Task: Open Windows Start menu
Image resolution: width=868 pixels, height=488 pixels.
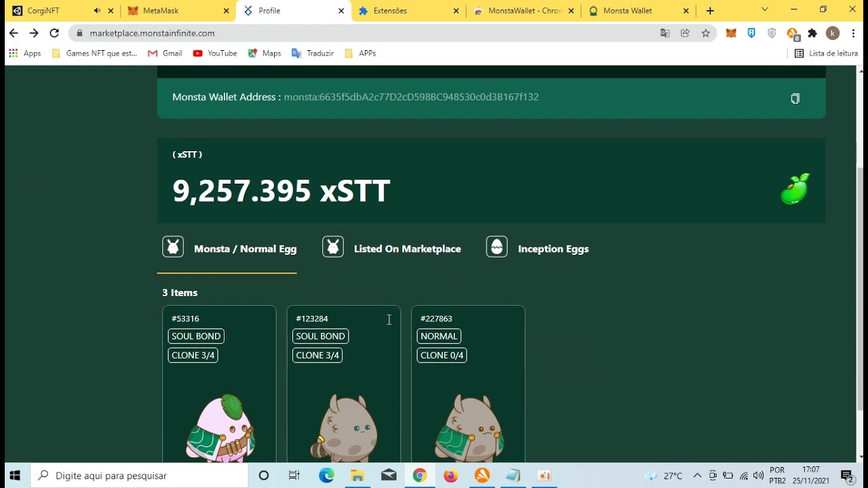Action: point(15,476)
